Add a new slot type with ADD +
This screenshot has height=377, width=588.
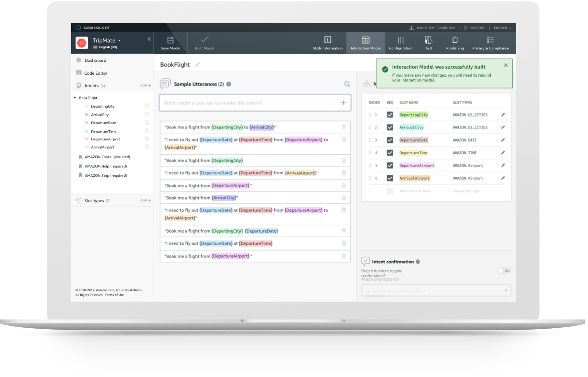point(146,201)
